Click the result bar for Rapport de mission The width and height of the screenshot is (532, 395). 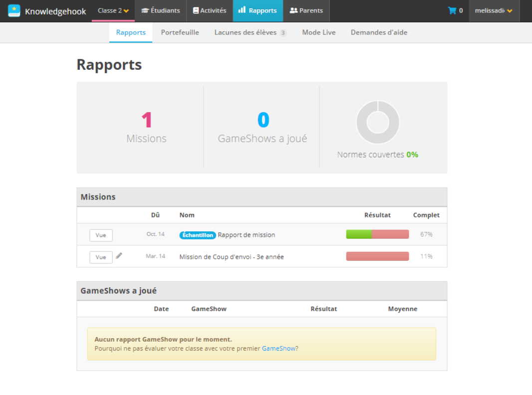377,234
